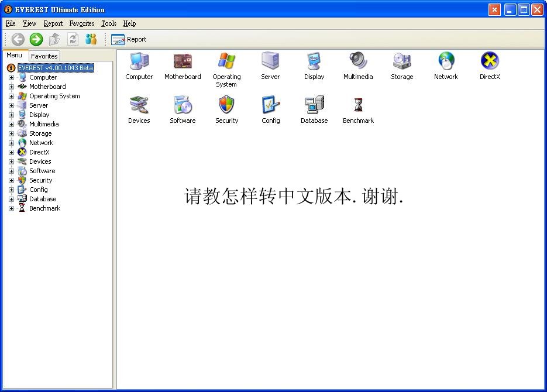Screen dimensions: 547x392
Task: Open the Motherboard icon in main pane
Action: point(183,61)
